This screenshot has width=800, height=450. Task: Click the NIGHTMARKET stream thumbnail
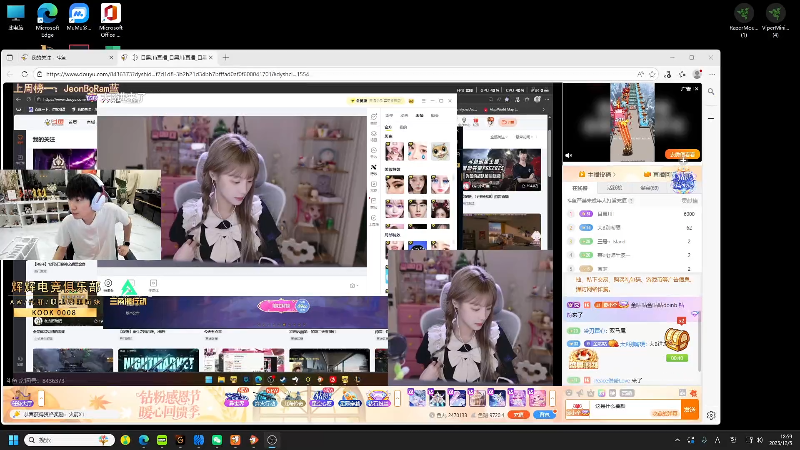pos(158,361)
